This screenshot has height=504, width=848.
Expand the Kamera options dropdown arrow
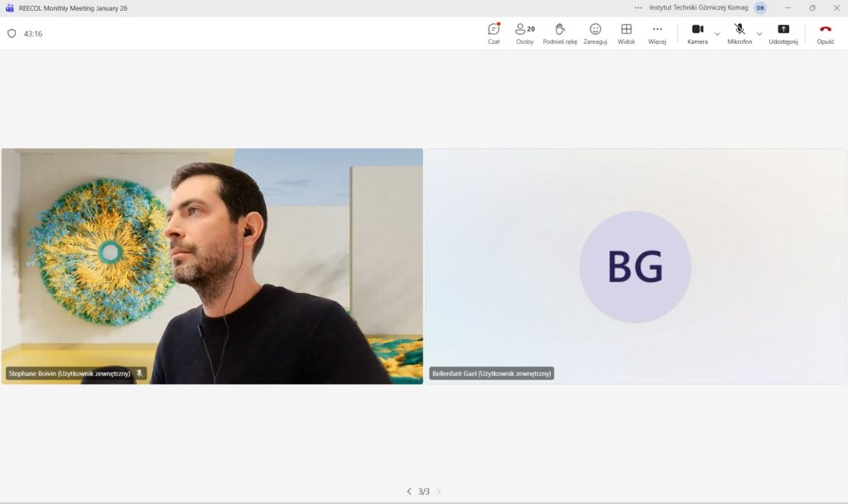click(x=717, y=34)
